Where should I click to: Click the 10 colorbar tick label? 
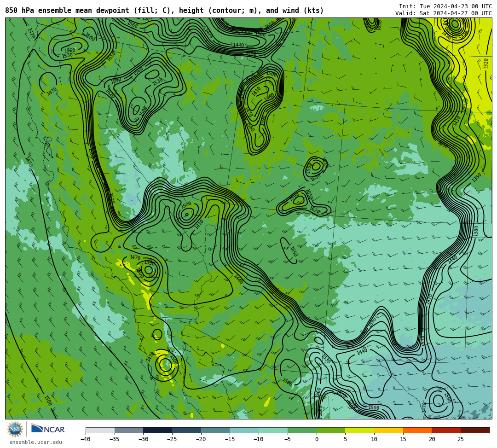374,439
